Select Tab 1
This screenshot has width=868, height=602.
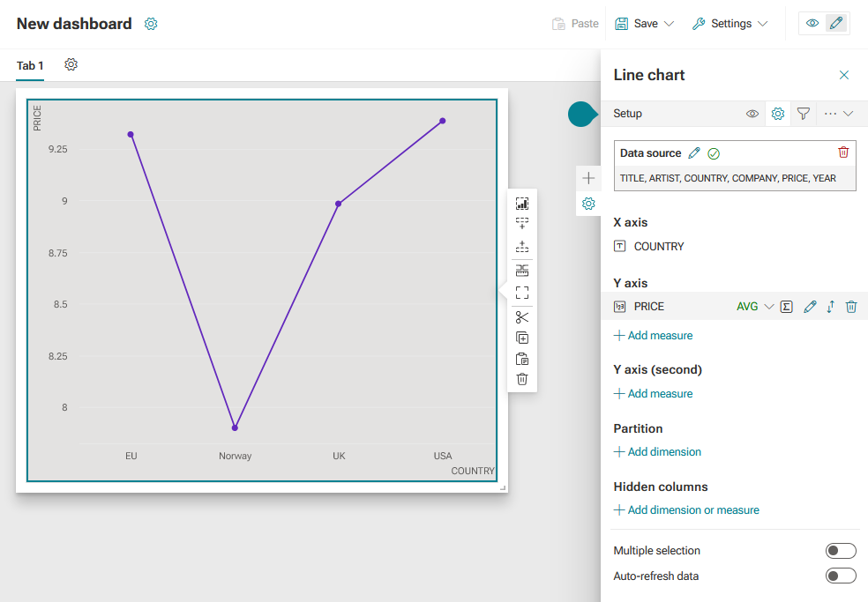click(x=30, y=66)
